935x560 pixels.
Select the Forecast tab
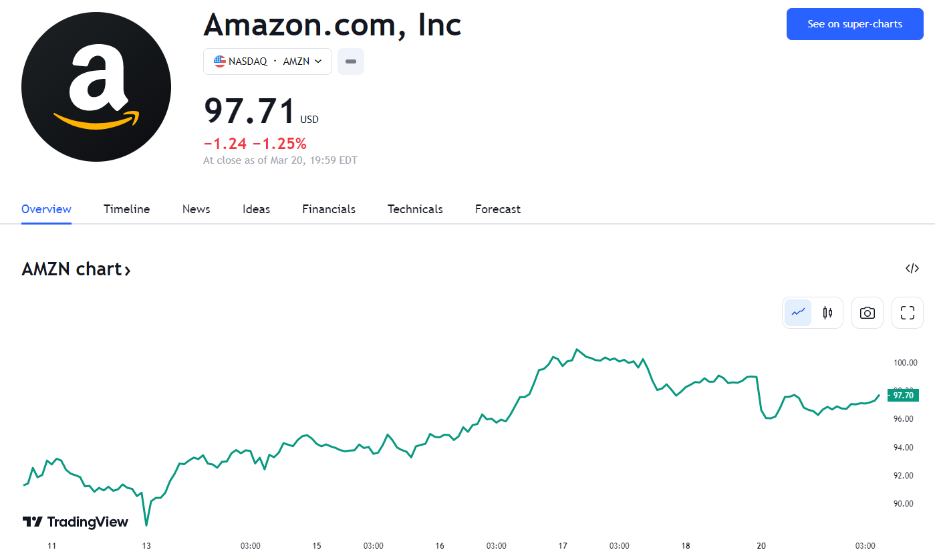coord(497,209)
